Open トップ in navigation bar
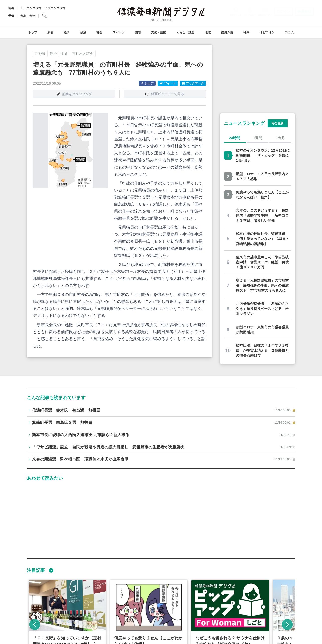The image size is (322, 644). coord(33,32)
